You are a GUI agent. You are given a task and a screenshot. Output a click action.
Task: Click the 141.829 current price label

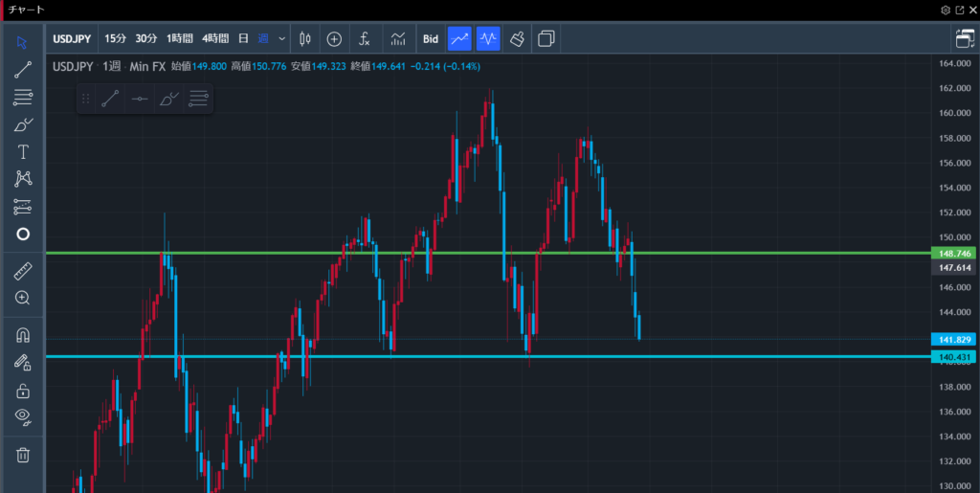[x=953, y=339]
